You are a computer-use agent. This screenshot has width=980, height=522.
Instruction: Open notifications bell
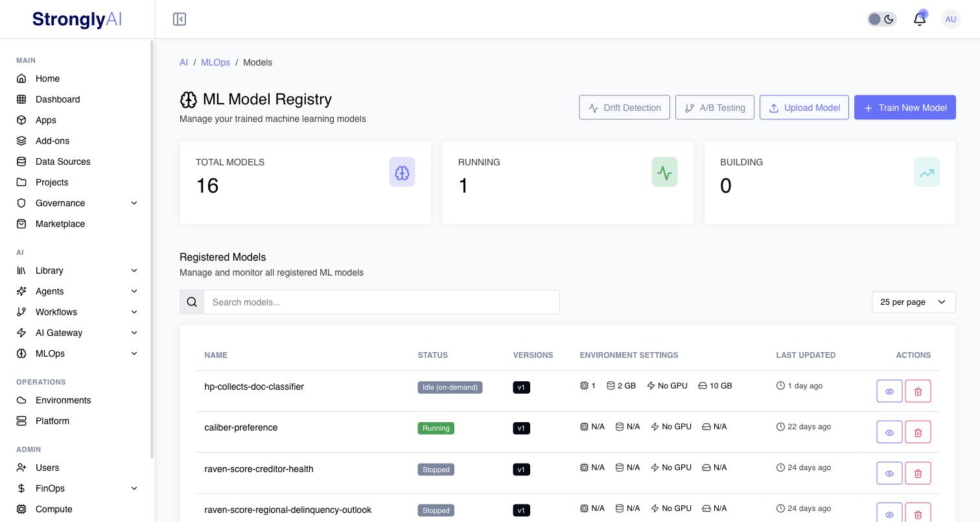pyautogui.click(x=919, y=19)
